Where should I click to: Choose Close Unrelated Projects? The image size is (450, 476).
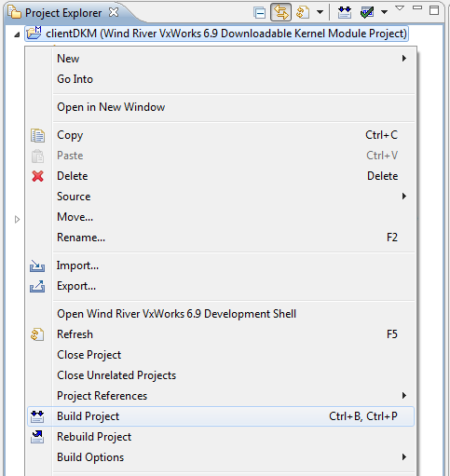(x=221, y=375)
